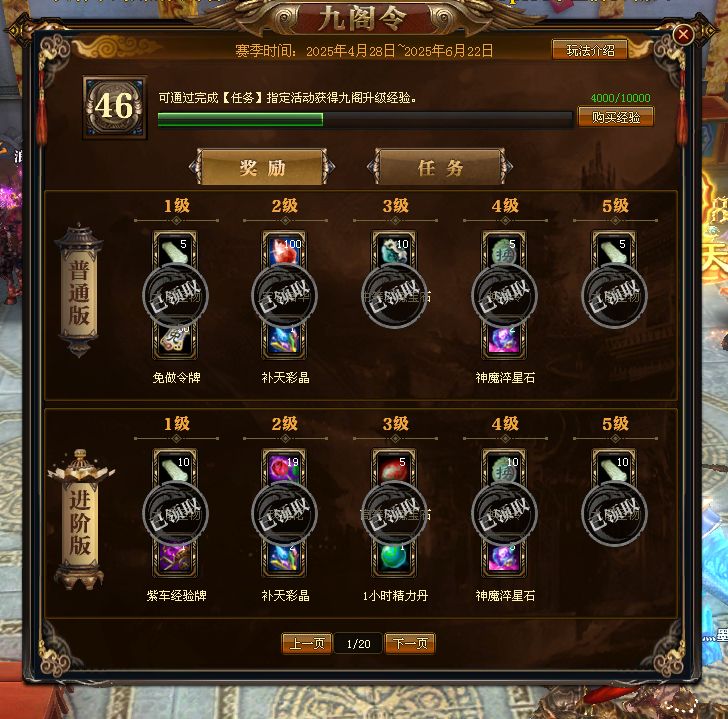Click the 进阶版 level 5 jade item icon

[x=614, y=469]
